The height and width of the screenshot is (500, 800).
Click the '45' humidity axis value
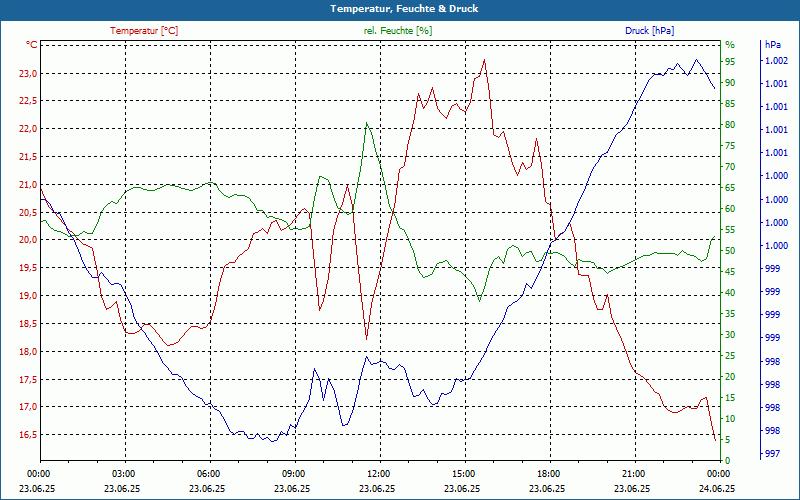click(730, 272)
